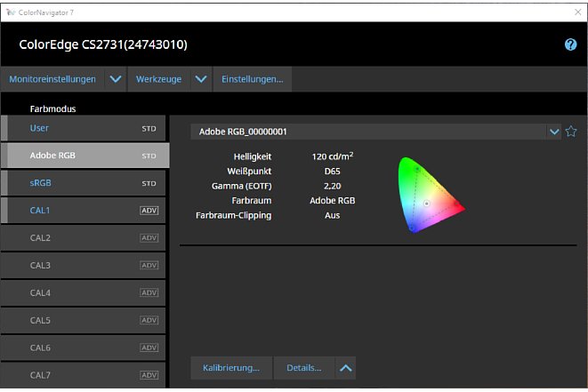
Task: Select the CAL1 color mode
Action: pyautogui.click(x=84, y=211)
